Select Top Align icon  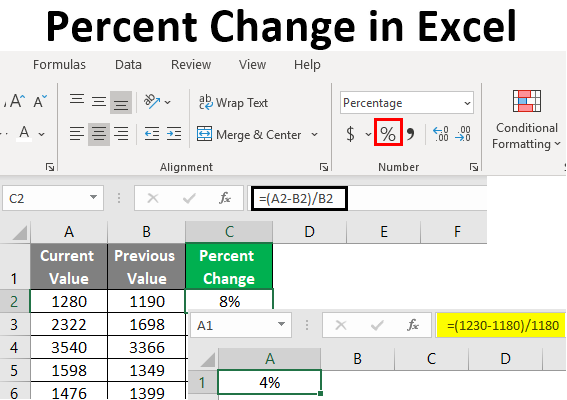[77, 99]
